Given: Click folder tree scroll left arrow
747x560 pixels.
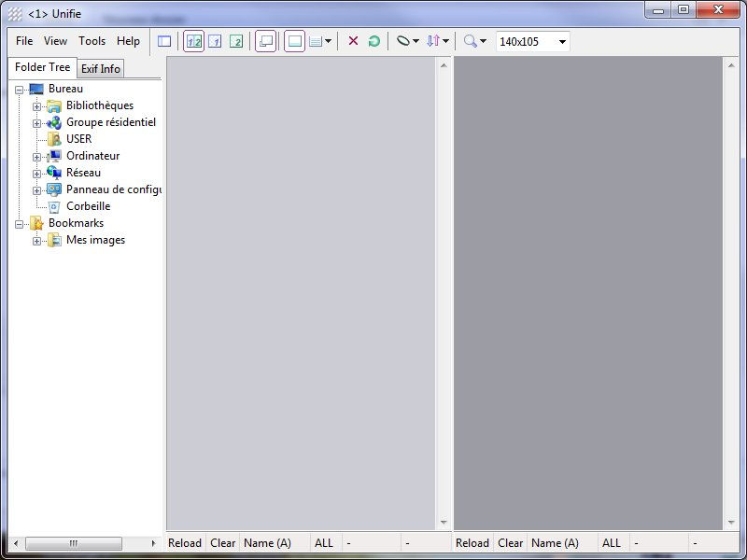Looking at the screenshot, I should pyautogui.click(x=16, y=543).
